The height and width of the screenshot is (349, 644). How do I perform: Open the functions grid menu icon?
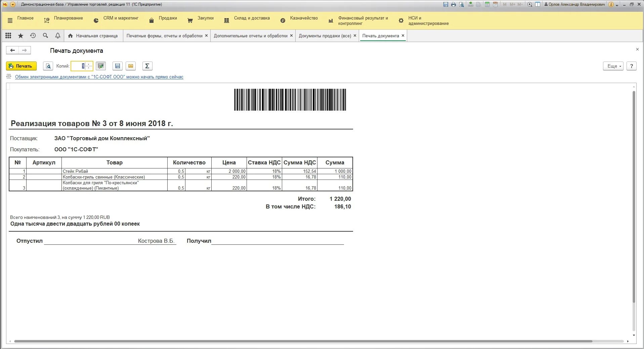click(x=8, y=36)
